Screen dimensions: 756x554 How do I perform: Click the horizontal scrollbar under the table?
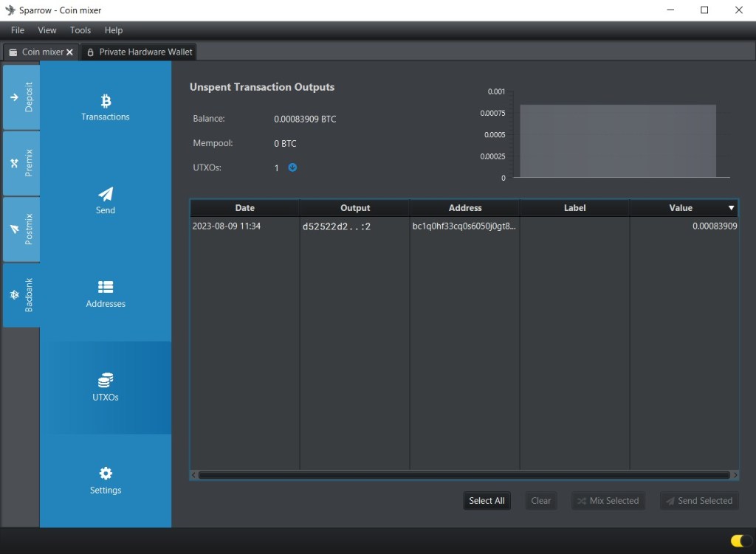point(464,475)
